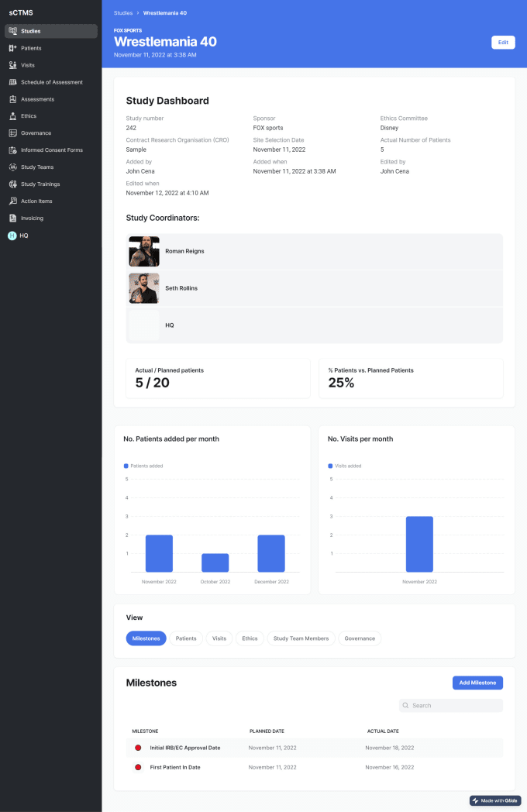Click the Governance sidebar icon
This screenshot has height=812, width=527.
(13, 133)
